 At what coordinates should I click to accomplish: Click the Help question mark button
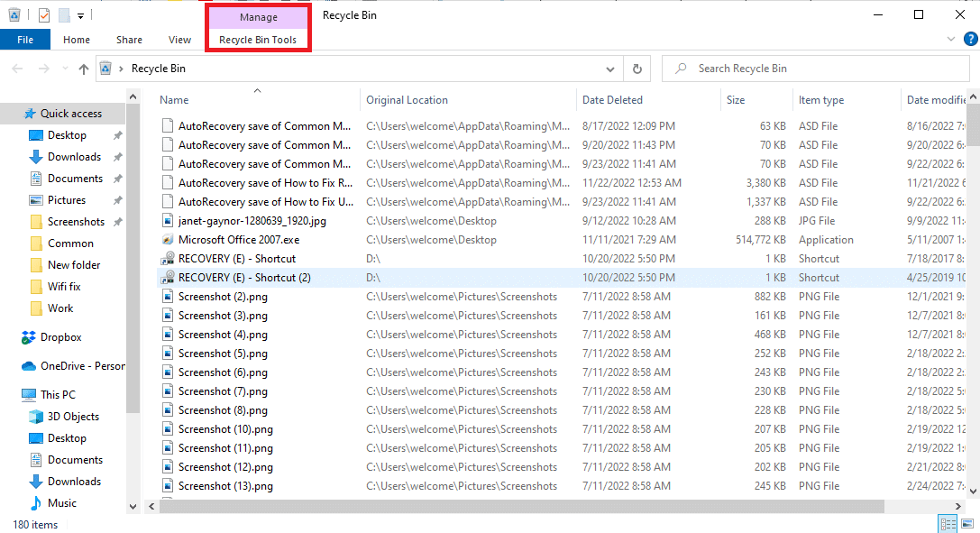coord(971,40)
